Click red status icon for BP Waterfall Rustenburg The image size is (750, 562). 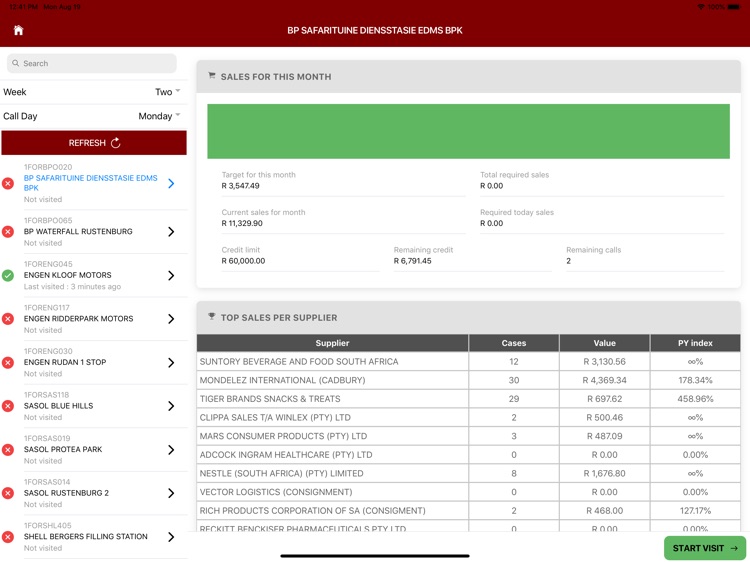tap(8, 231)
